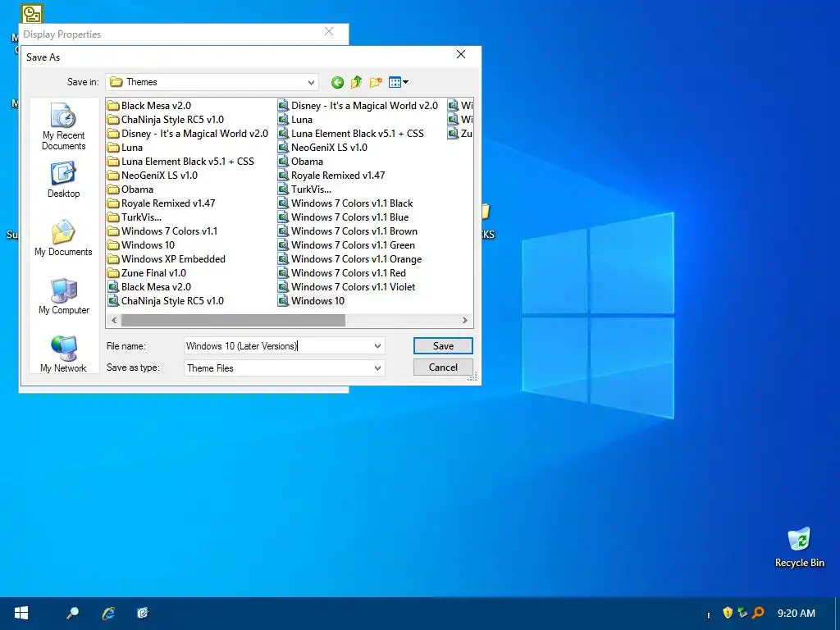The height and width of the screenshot is (630, 840).
Task: Open the Recycle Bin on desktop
Action: click(799, 547)
